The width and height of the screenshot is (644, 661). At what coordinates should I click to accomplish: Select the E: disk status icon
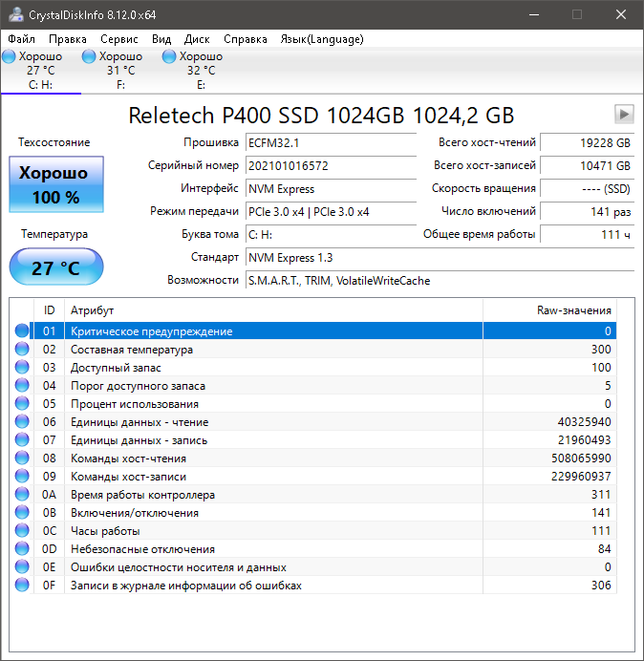[x=170, y=57]
